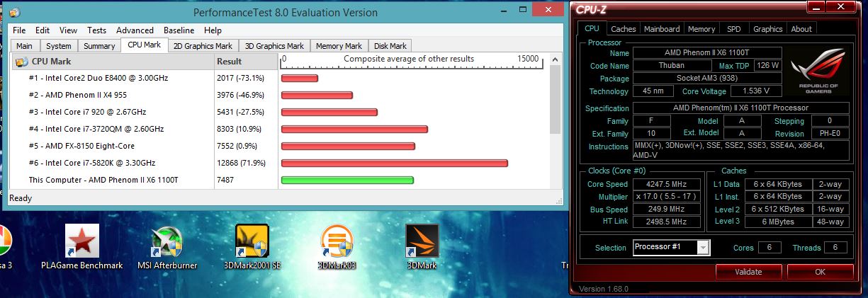The height and width of the screenshot is (298, 868).
Task: Click the Validate button in CPU-Z
Action: 748,272
